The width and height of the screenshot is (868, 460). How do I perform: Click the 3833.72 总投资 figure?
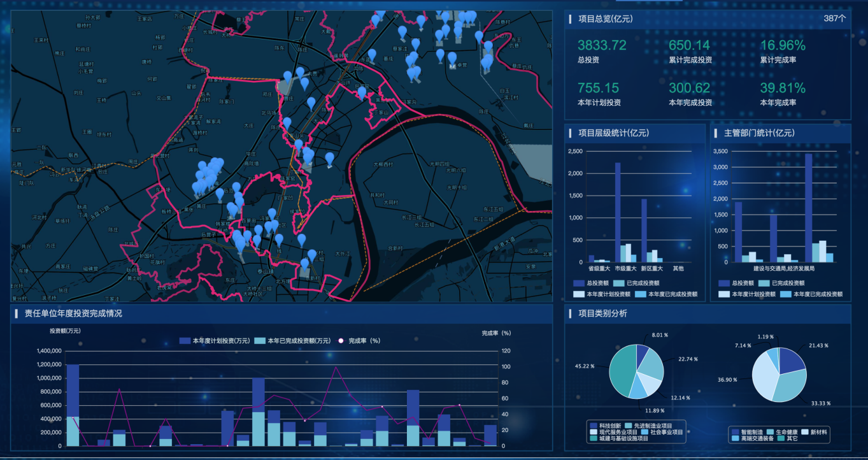(602, 45)
